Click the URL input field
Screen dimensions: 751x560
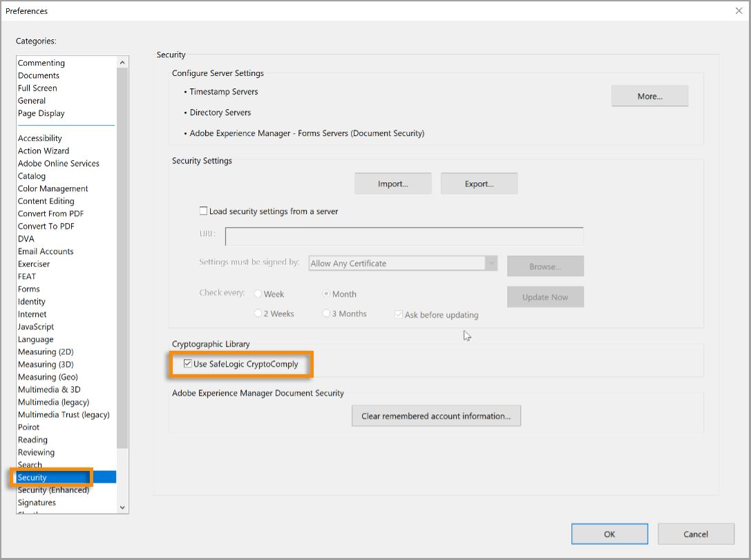click(404, 236)
